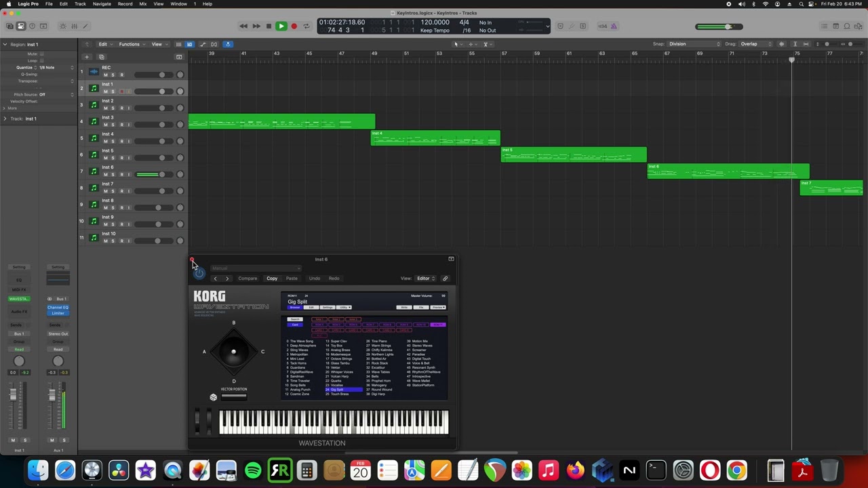Tick the Loop checkbox in Region inspector
The height and width of the screenshot is (488, 868).
(41, 60)
